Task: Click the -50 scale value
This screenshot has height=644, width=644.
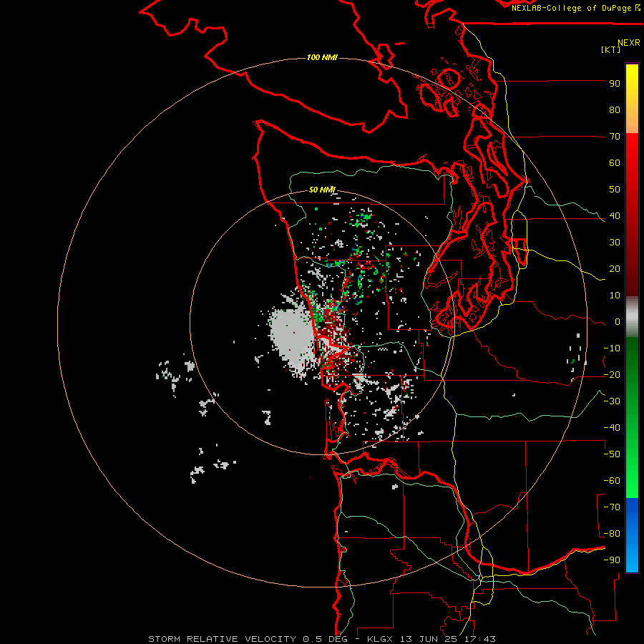Action: click(x=612, y=454)
